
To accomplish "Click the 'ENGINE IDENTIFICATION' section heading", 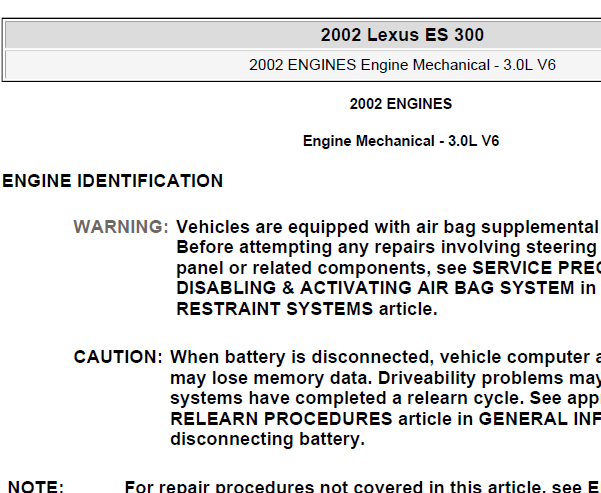I will click(x=113, y=181).
